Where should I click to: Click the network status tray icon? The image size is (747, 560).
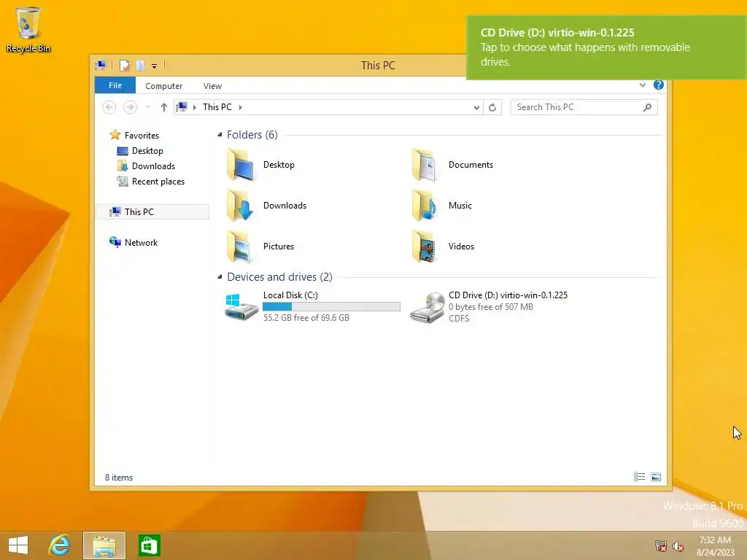click(661, 545)
